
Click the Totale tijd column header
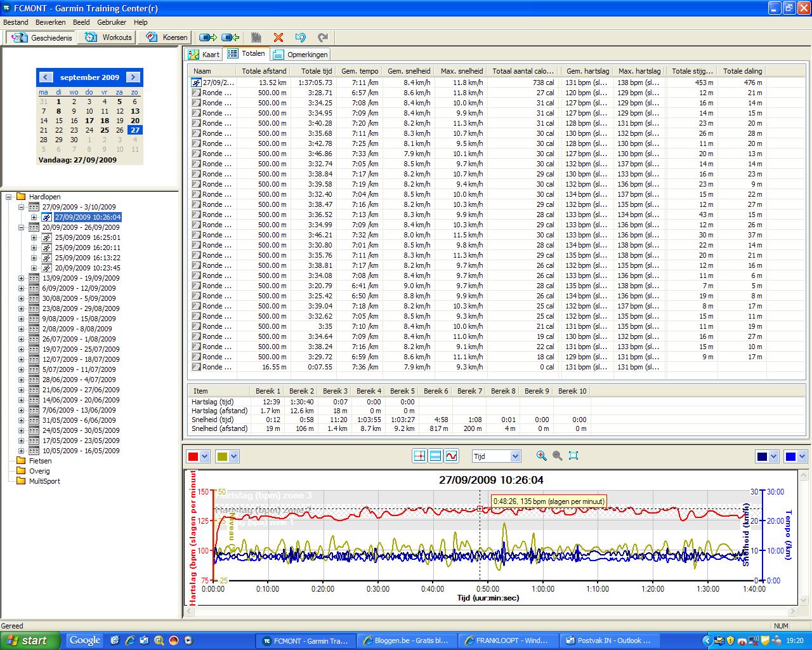pos(313,71)
